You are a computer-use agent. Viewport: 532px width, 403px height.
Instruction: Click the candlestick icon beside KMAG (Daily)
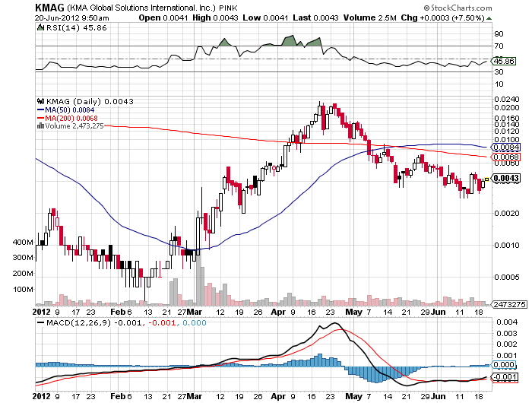pos(41,101)
